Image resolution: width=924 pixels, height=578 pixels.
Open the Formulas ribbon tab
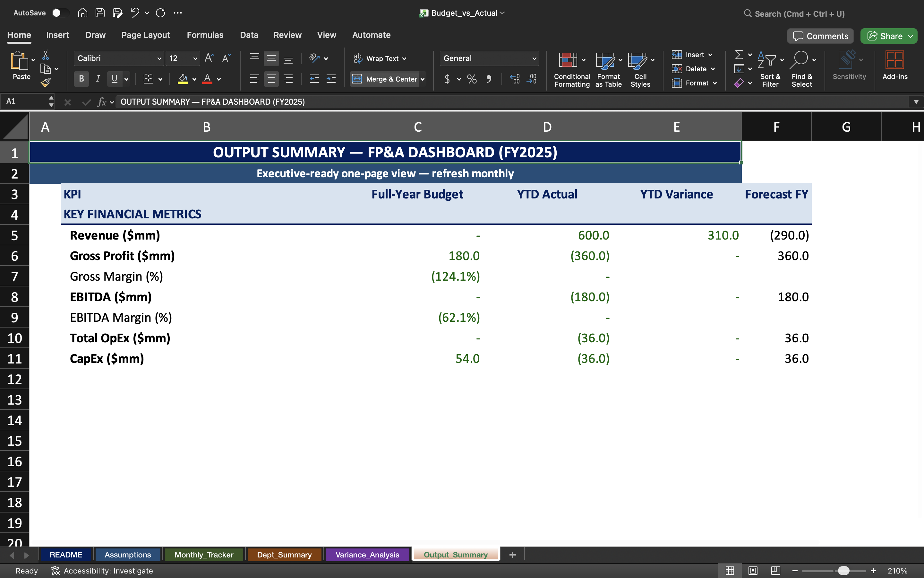[x=205, y=35]
